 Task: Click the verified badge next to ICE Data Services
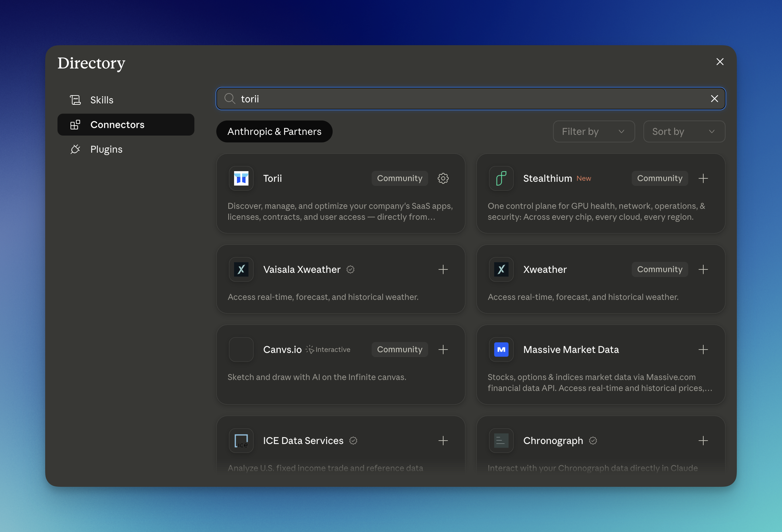click(353, 441)
